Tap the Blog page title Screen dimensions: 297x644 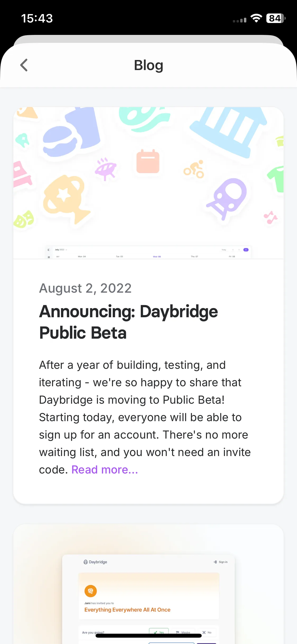click(x=148, y=65)
